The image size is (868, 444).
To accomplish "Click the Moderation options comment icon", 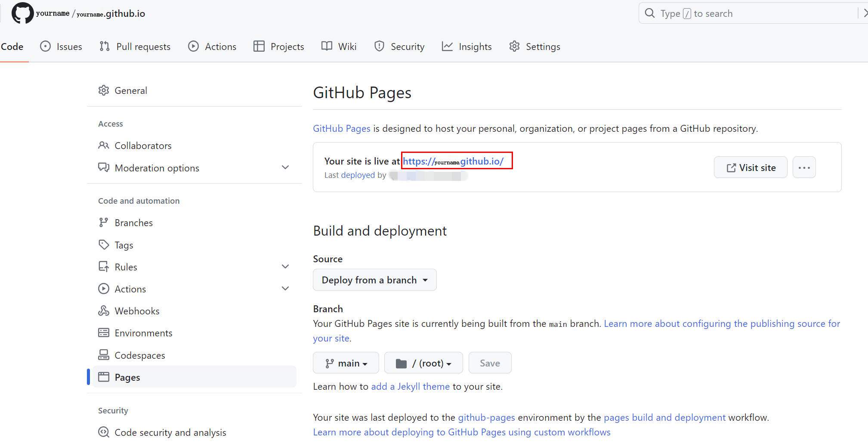I will click(104, 168).
